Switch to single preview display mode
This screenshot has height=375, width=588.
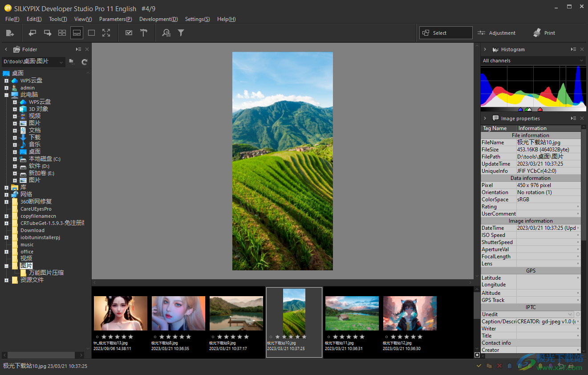pos(92,33)
